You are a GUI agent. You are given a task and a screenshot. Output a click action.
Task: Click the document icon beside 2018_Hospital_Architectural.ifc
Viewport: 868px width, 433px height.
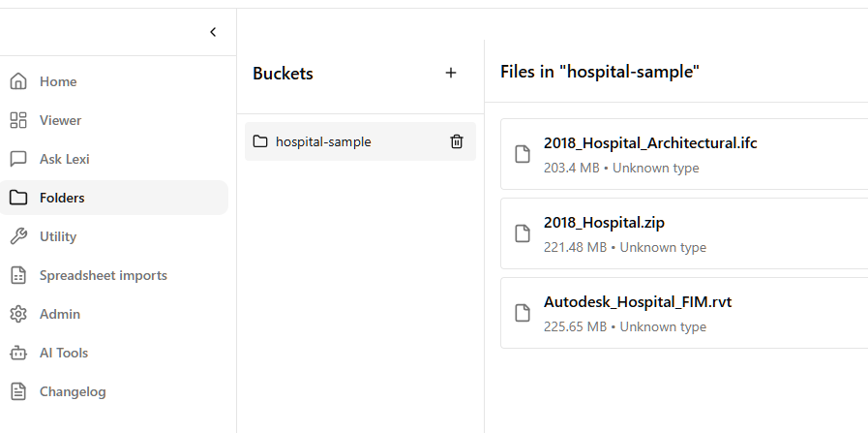tap(523, 154)
